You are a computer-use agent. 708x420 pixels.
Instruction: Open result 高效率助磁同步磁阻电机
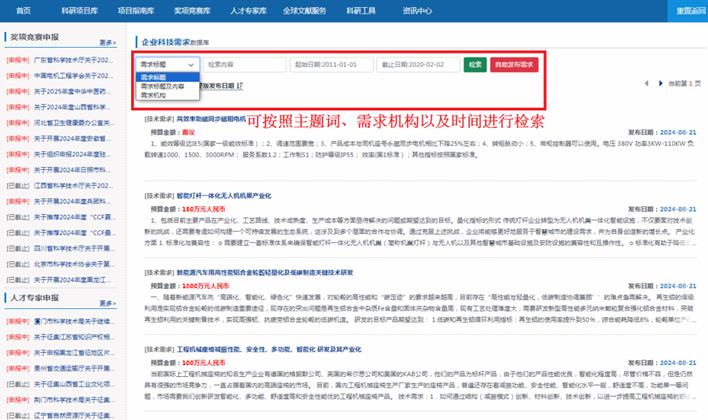[x=211, y=119]
